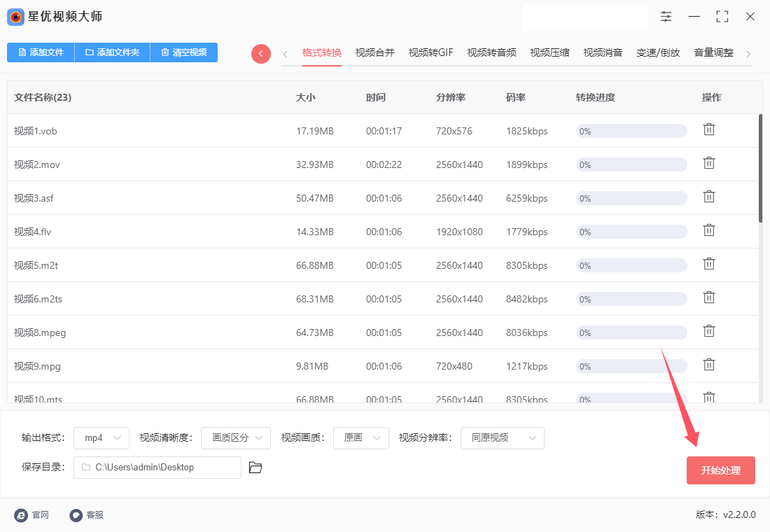Switch to the 视频消音 tab
The width and height of the screenshot is (770, 532).
[603, 52]
